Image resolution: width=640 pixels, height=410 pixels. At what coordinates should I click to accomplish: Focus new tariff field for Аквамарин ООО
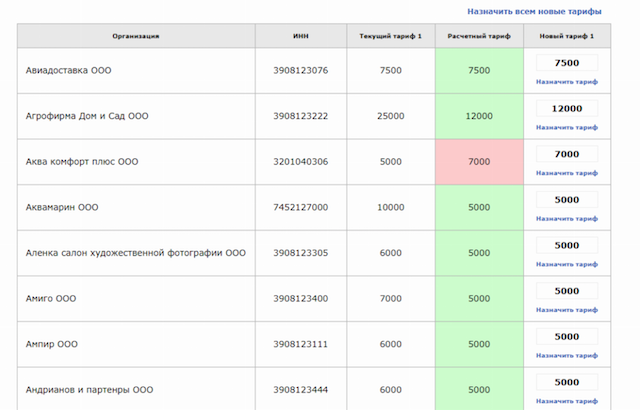coord(567,200)
